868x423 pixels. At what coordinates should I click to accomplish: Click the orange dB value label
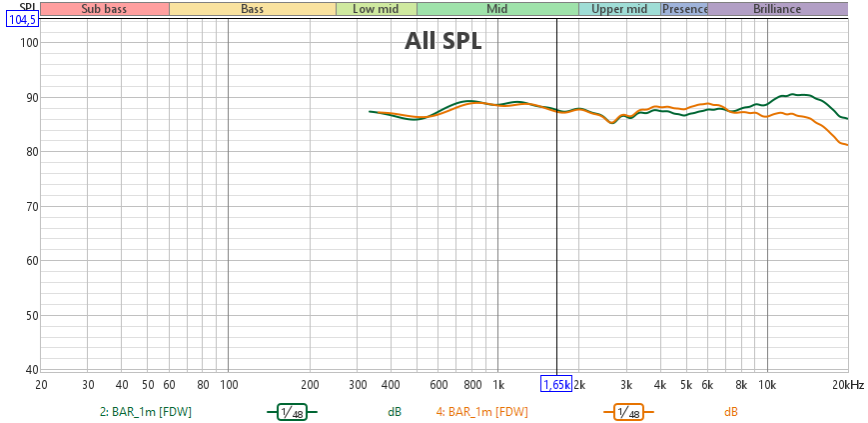click(x=731, y=411)
